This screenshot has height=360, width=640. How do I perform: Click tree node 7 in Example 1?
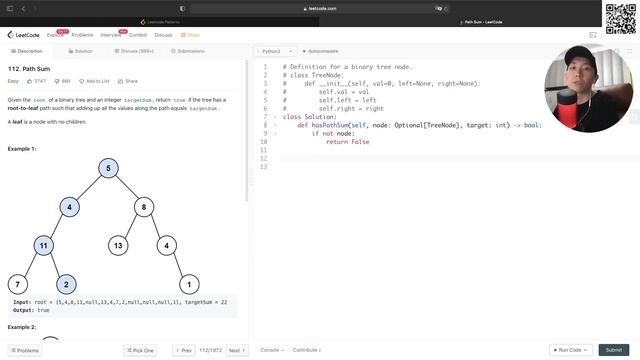[18, 284]
